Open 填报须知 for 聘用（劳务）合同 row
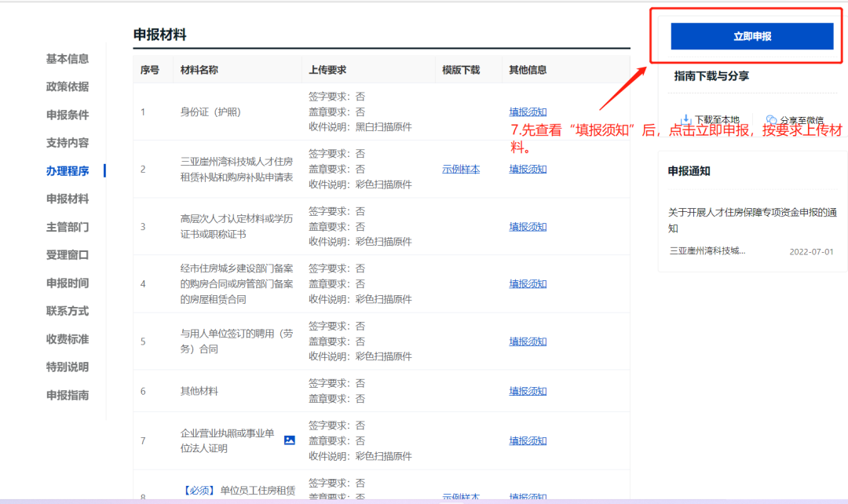Image resolution: width=848 pixels, height=504 pixels. (528, 341)
